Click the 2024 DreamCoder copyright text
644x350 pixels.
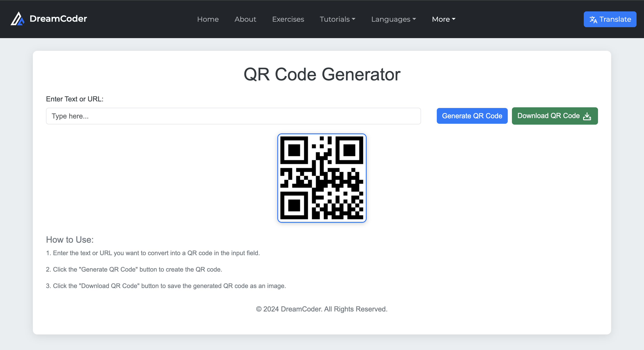[x=322, y=309]
